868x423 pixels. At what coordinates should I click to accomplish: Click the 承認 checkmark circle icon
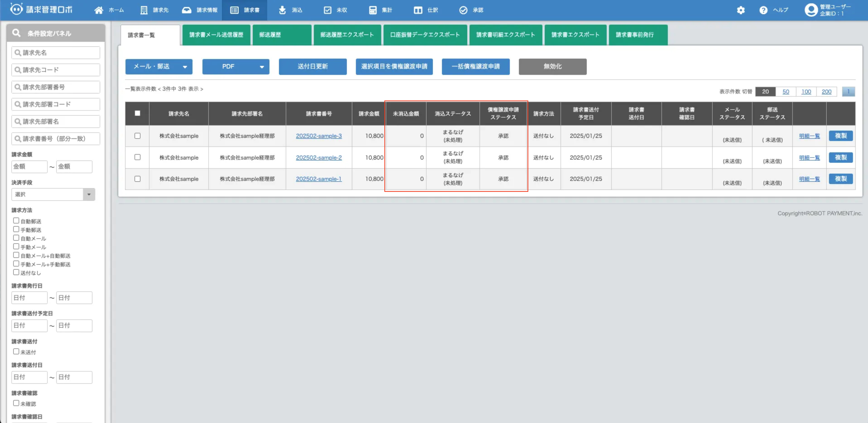[463, 10]
